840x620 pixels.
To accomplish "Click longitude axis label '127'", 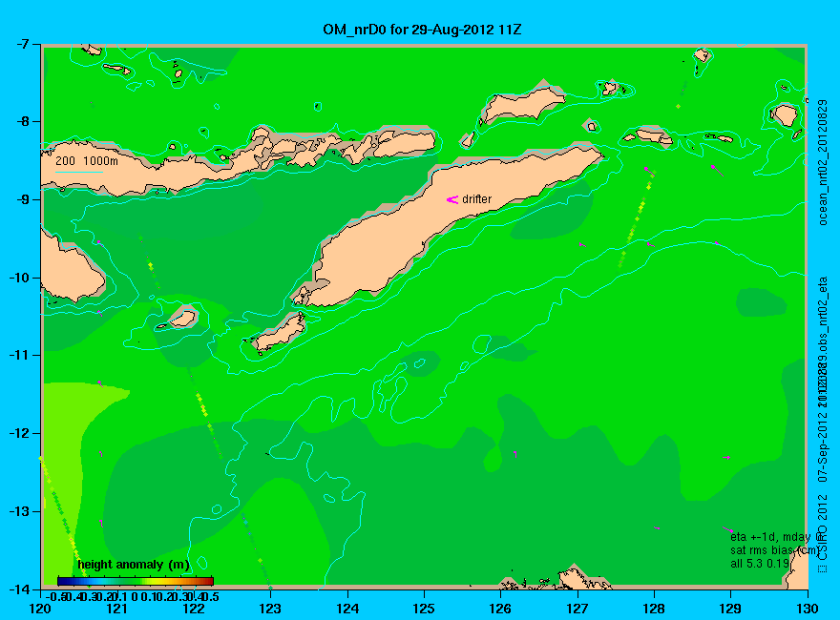I will point(577,609).
